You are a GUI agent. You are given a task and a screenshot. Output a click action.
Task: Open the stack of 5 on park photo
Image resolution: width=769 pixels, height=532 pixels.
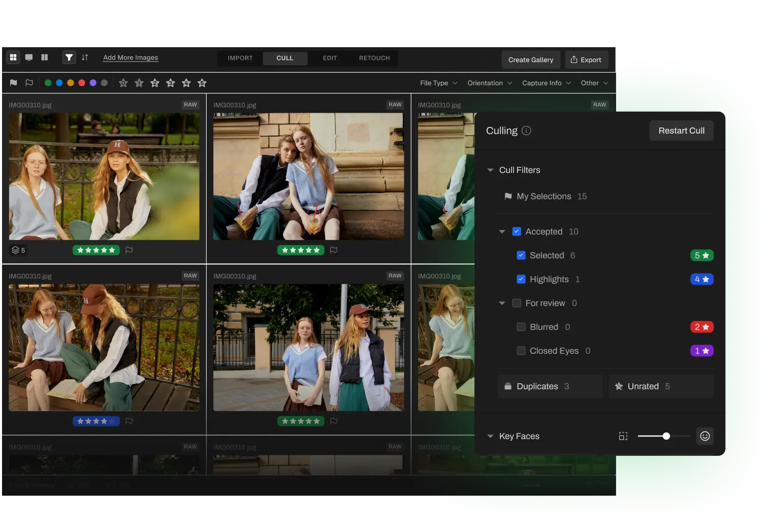[x=18, y=250]
